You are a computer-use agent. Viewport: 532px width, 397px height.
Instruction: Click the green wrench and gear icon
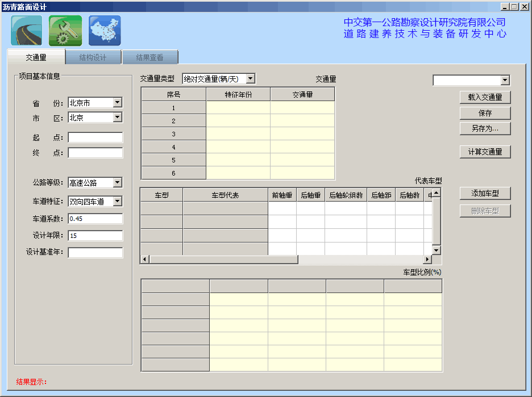pos(65,31)
